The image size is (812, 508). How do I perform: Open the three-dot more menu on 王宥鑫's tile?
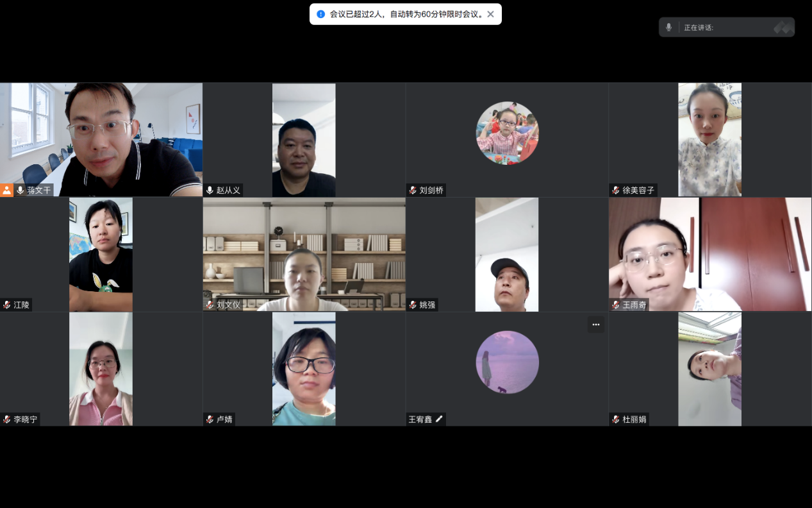coord(595,325)
